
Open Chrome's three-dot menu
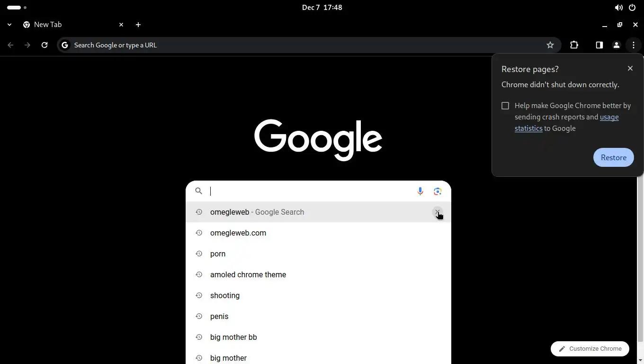(633, 45)
